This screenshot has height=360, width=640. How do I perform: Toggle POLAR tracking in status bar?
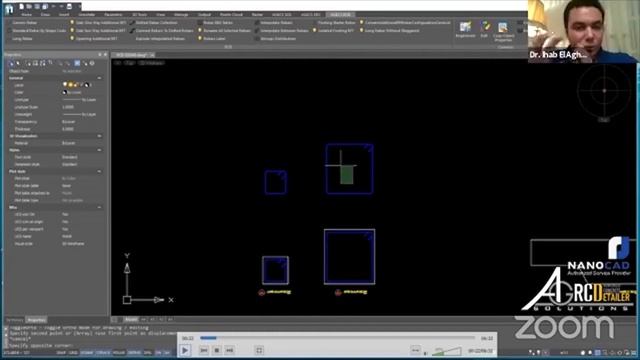[119, 353]
